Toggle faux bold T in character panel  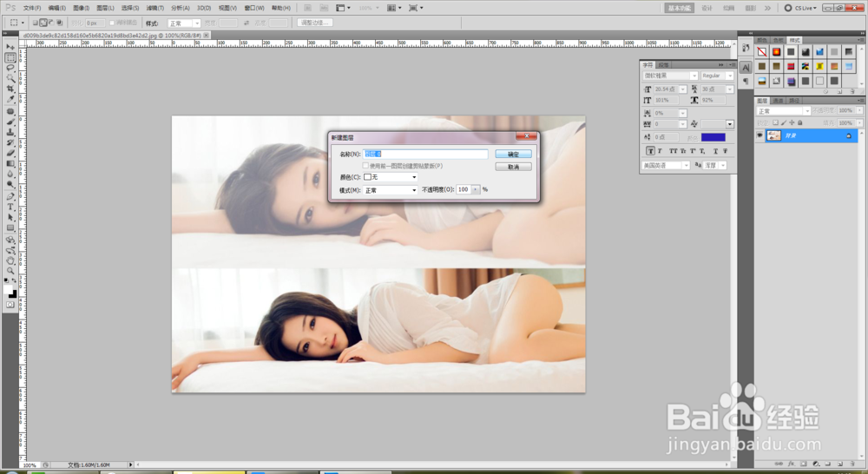pos(650,150)
